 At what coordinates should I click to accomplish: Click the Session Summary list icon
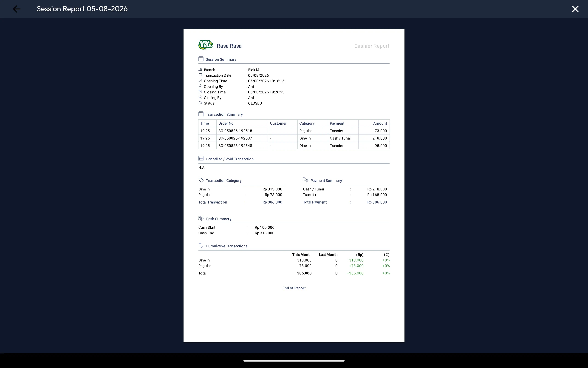point(201,59)
